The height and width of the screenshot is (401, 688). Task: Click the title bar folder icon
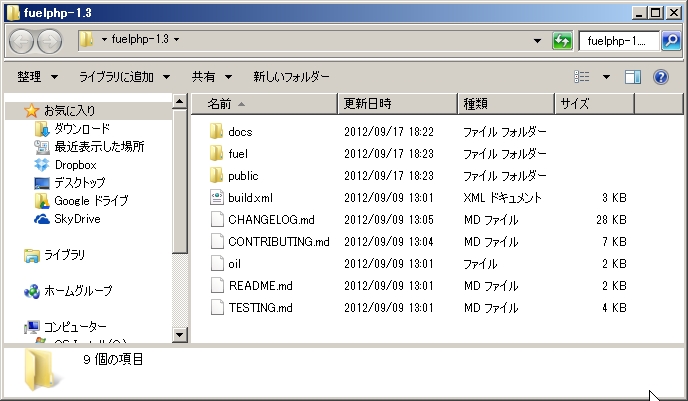[x=13, y=13]
